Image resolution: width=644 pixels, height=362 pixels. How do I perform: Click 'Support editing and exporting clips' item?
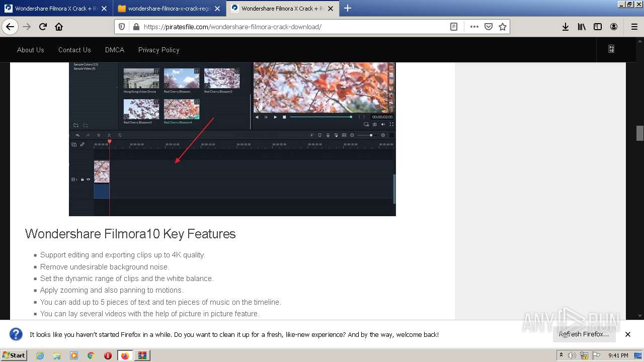[123, 255]
